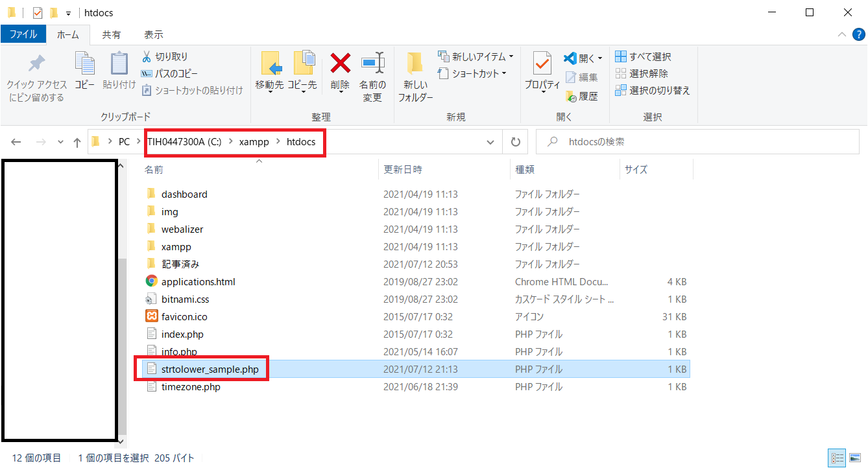Expand address bar history dropdown
The image size is (868, 468).
click(x=491, y=142)
